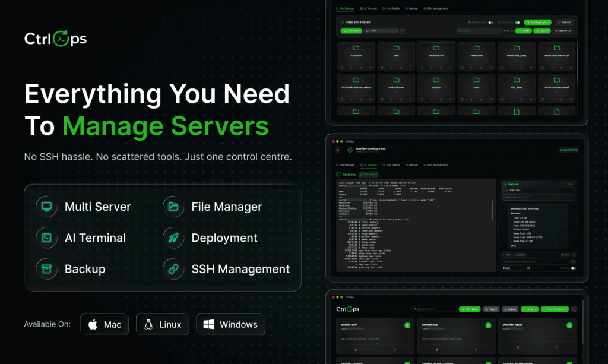
Task: Toggle the Hidden Items switch
Action: (490, 23)
